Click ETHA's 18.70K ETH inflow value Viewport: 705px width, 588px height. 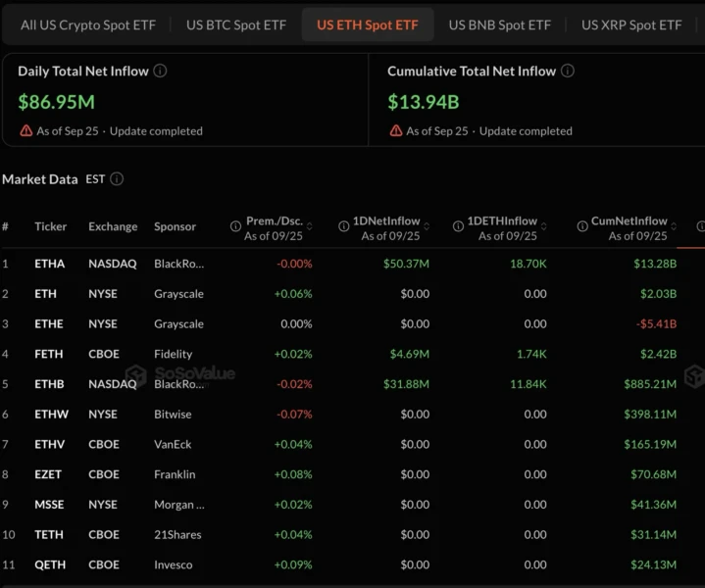529,264
